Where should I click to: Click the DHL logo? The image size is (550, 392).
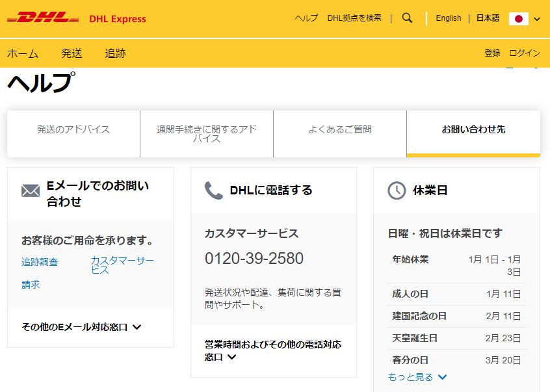coord(43,18)
